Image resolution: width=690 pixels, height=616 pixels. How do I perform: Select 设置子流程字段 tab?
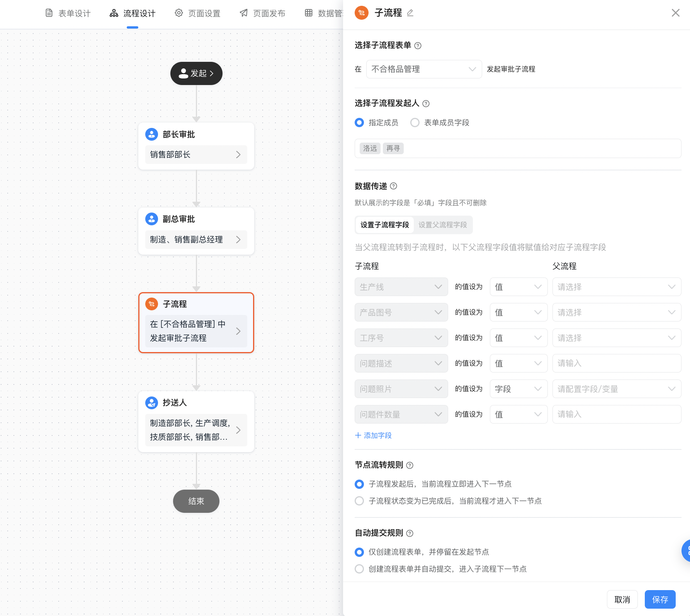[x=385, y=225]
